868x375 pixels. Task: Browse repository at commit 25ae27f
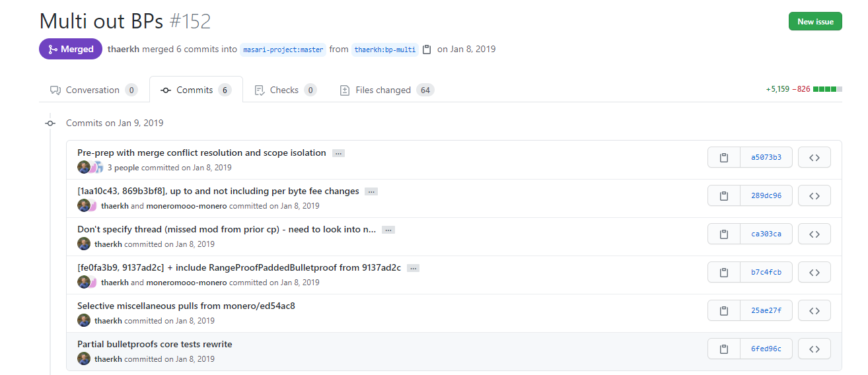[814, 311]
